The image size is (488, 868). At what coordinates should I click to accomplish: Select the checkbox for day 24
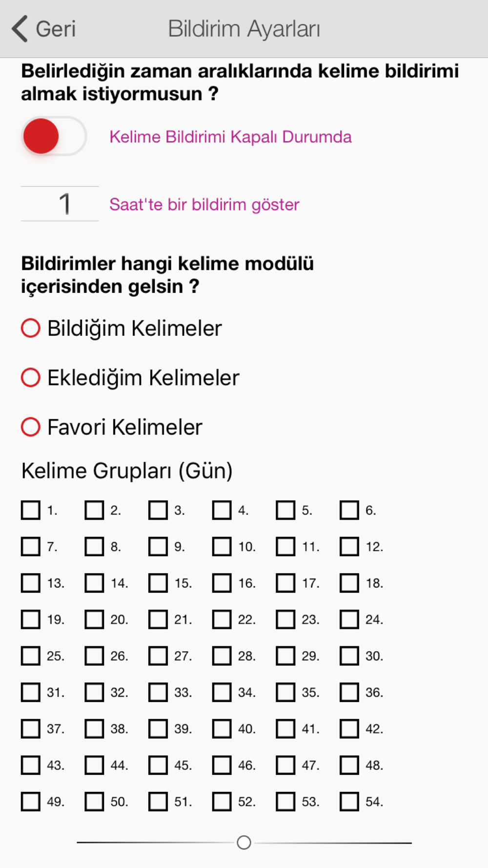click(x=349, y=620)
